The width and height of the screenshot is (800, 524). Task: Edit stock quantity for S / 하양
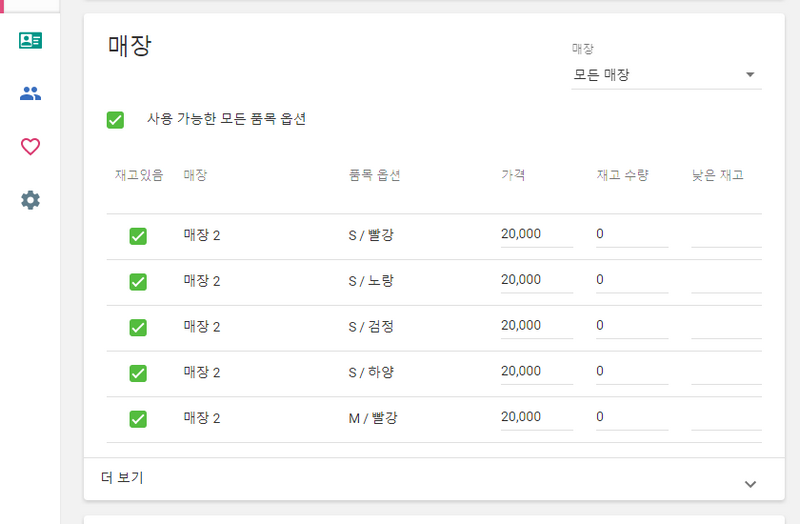631,372
